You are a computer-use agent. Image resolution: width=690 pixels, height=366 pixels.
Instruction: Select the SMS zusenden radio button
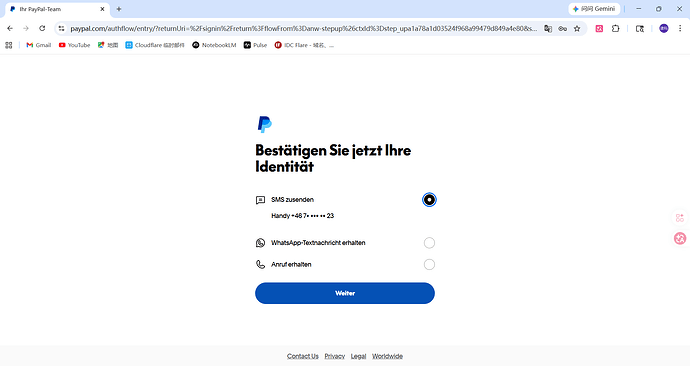(429, 200)
